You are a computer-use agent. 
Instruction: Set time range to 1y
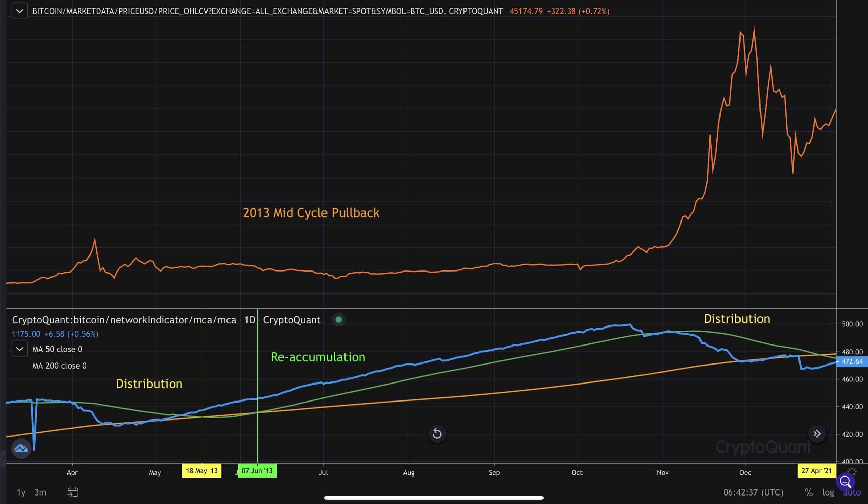pyautogui.click(x=21, y=492)
